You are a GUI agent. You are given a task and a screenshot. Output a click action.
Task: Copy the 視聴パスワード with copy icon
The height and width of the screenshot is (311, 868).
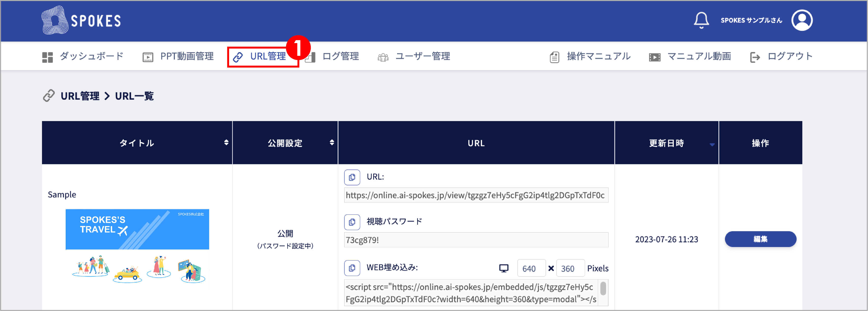click(352, 222)
